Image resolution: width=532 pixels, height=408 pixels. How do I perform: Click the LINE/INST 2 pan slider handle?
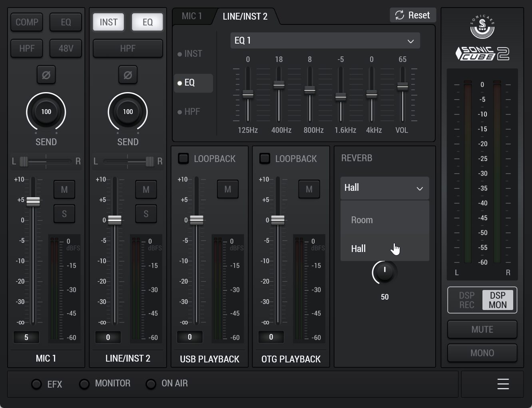pyautogui.click(x=150, y=161)
